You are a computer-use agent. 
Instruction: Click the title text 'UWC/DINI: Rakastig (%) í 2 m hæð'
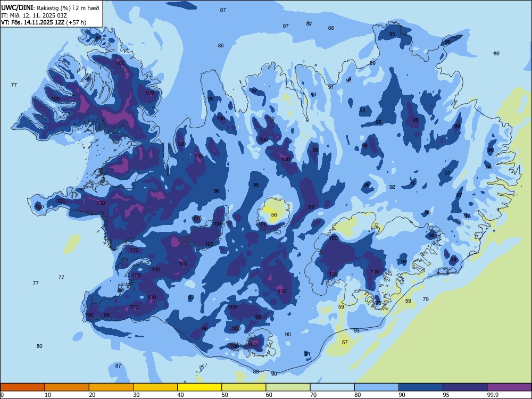click(50, 8)
